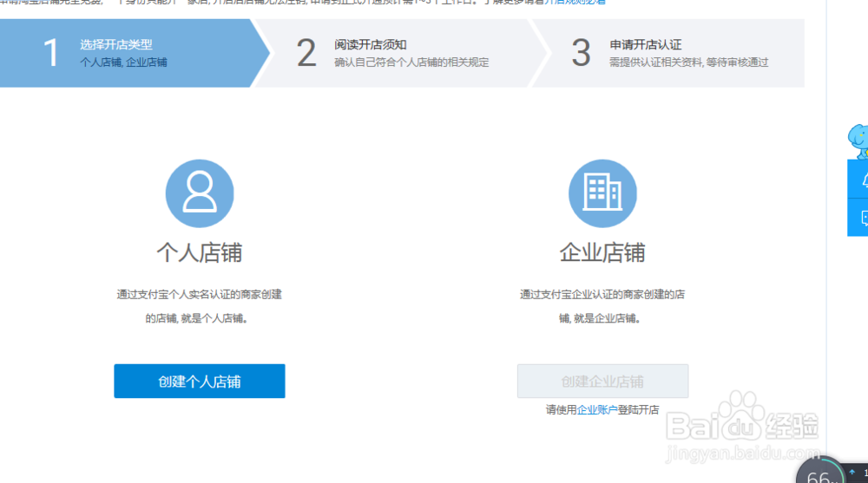Click the text 的店铺, 就是个人店铺。
The height and width of the screenshot is (483, 868).
(x=196, y=319)
